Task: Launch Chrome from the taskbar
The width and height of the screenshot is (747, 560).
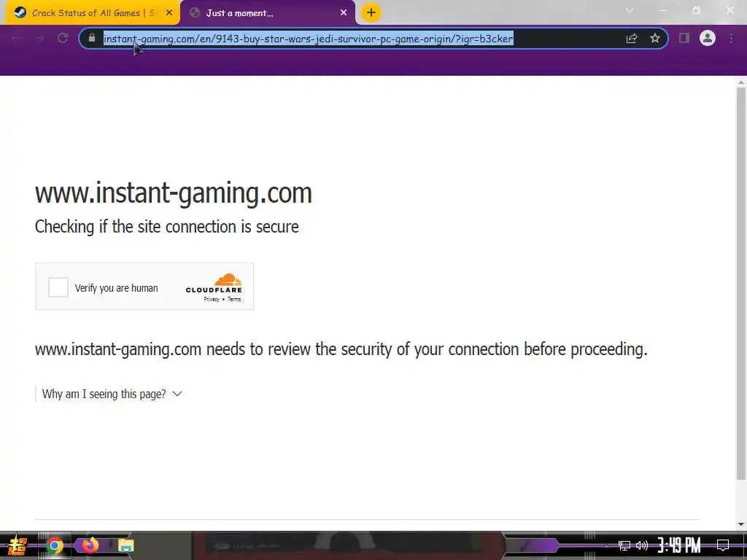Action: pos(54,545)
